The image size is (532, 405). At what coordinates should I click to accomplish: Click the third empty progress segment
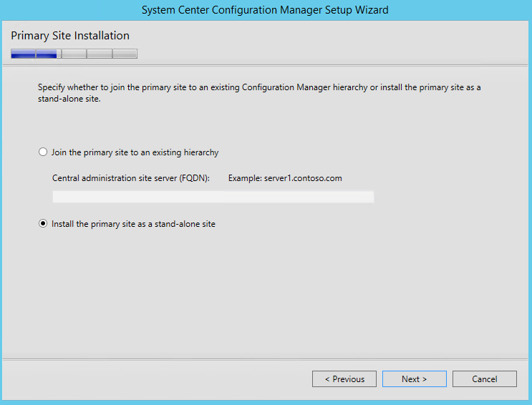point(74,54)
